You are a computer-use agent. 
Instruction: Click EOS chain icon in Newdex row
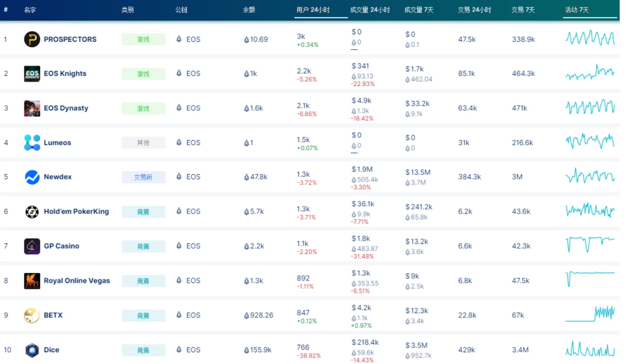pos(179,176)
